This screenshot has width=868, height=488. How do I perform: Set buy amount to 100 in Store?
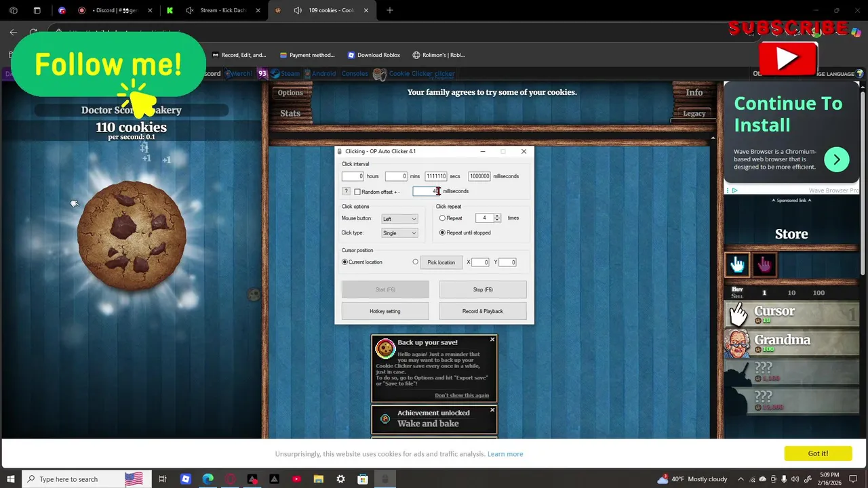pyautogui.click(x=818, y=293)
